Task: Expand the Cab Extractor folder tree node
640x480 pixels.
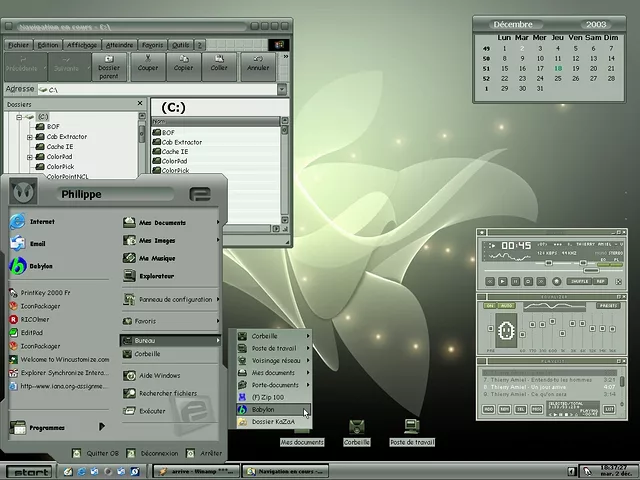Action: (x=31, y=137)
